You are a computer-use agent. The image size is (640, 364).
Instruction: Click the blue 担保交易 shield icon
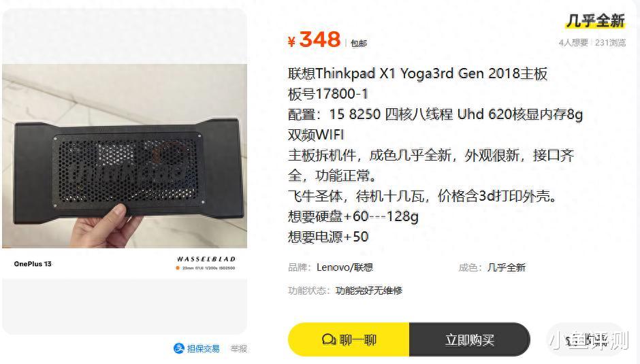tap(179, 348)
